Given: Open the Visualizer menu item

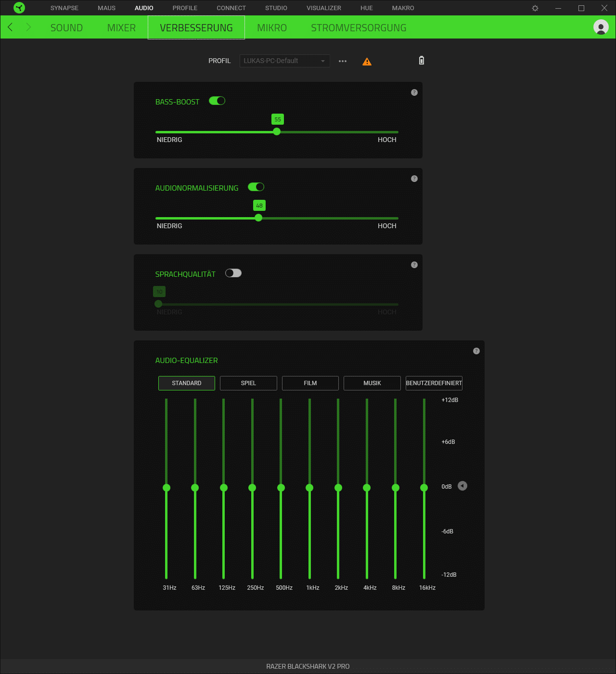Looking at the screenshot, I should coord(323,8).
